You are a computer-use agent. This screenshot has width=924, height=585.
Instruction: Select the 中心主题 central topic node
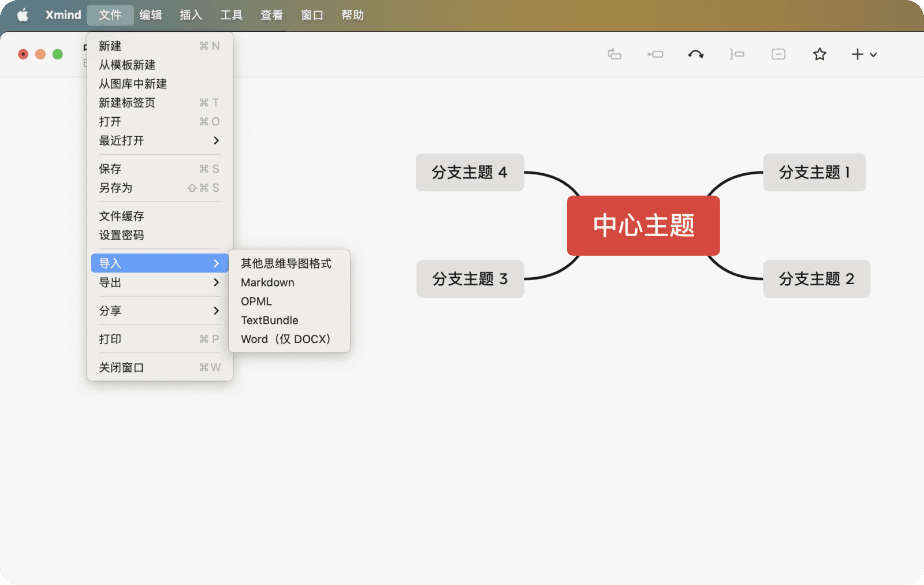tap(643, 226)
